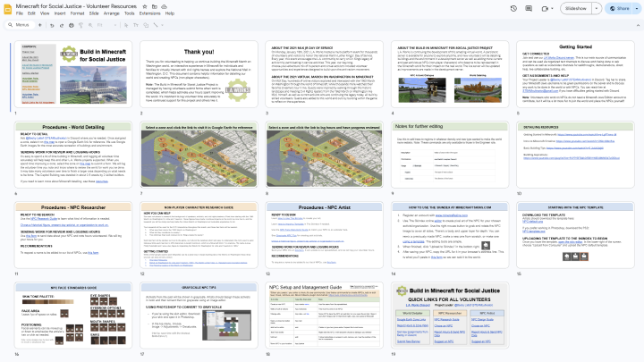Open the Extensions menu
Image resolution: width=644 pixels, height=362 pixels.
150,13
